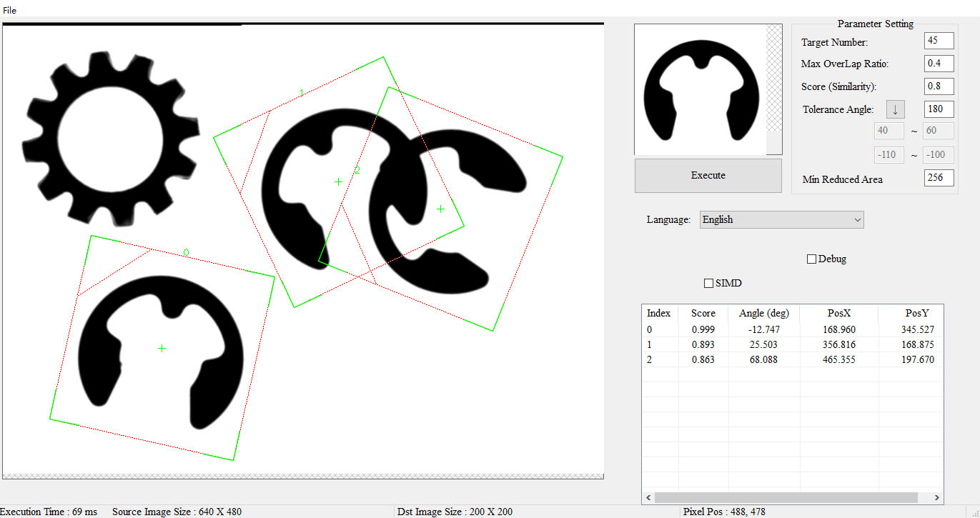The width and height of the screenshot is (980, 518).
Task: Click the green center cross of match 0
Action: pos(162,348)
